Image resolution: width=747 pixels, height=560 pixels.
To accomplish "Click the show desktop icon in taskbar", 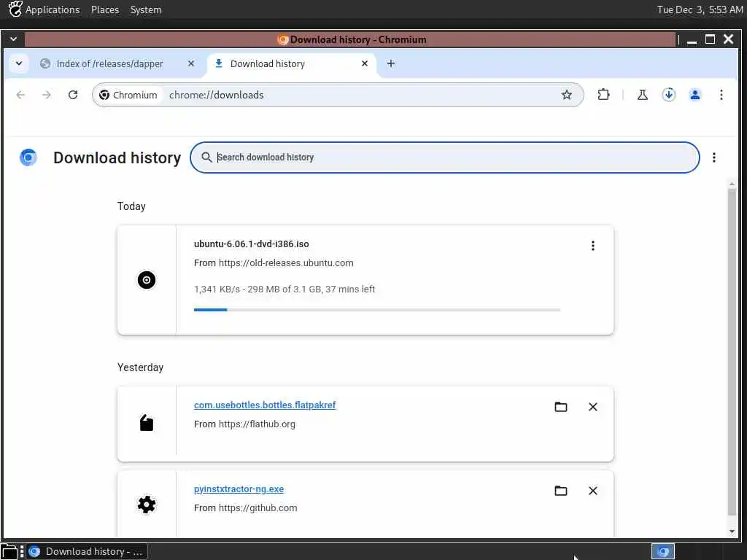I will (9, 551).
